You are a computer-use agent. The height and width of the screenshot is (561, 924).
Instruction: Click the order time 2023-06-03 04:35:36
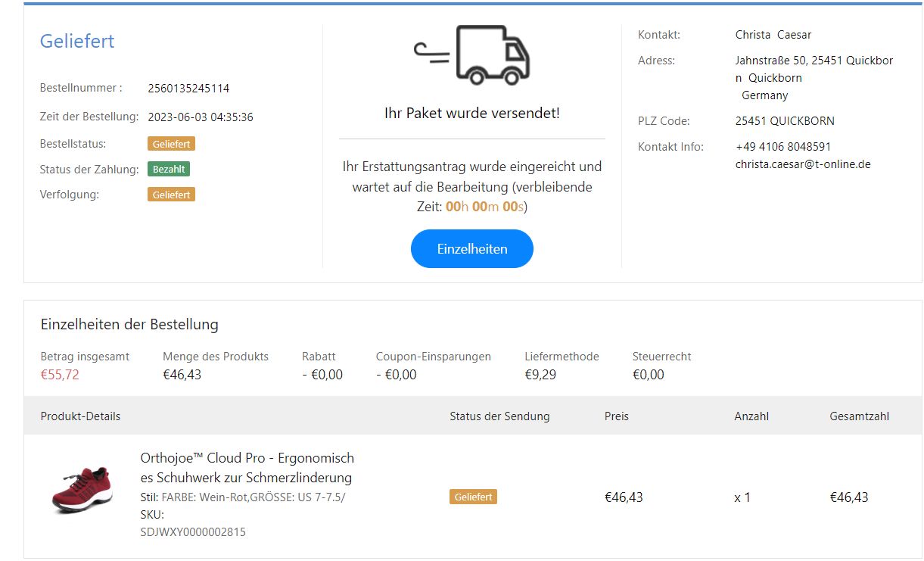coord(201,117)
